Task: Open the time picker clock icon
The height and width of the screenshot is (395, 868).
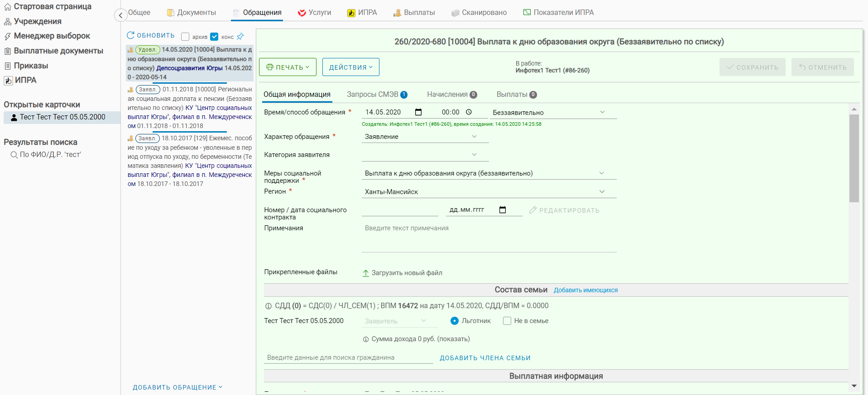Action: (469, 112)
